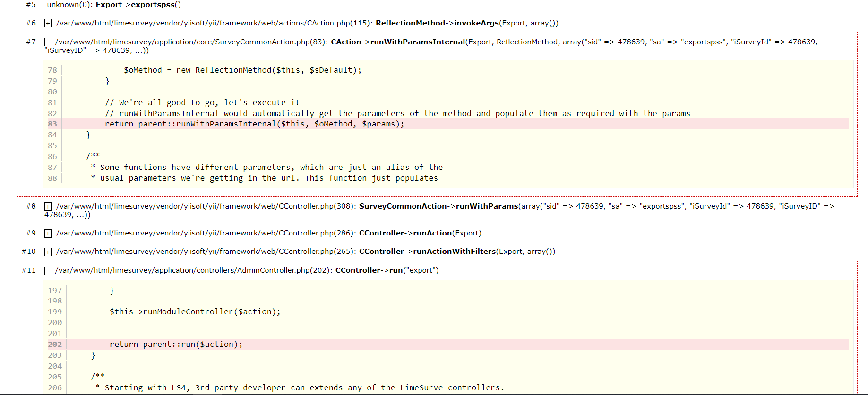Click the CController.php(308) file path
The image size is (868, 395).
(x=205, y=206)
